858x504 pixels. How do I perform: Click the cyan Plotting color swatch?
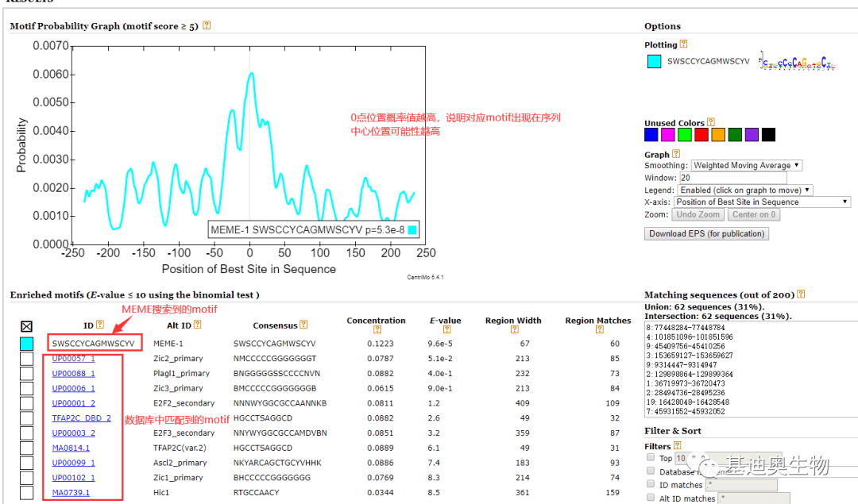pyautogui.click(x=654, y=61)
